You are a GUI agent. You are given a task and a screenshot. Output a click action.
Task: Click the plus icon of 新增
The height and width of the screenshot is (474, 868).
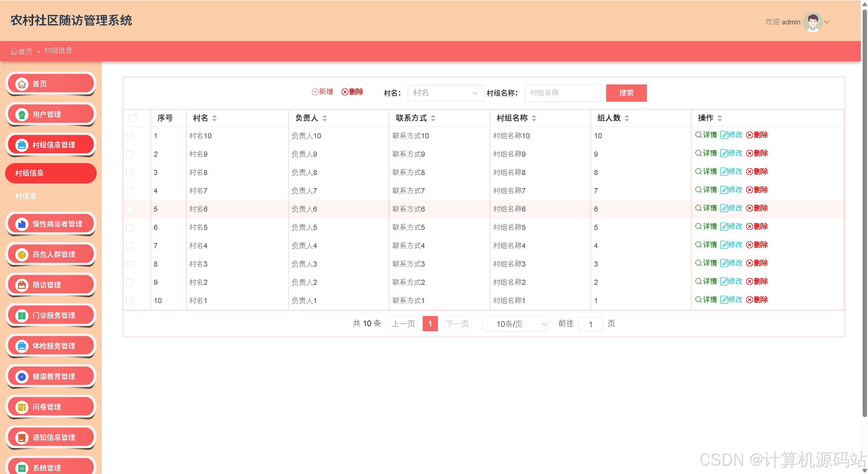click(315, 92)
